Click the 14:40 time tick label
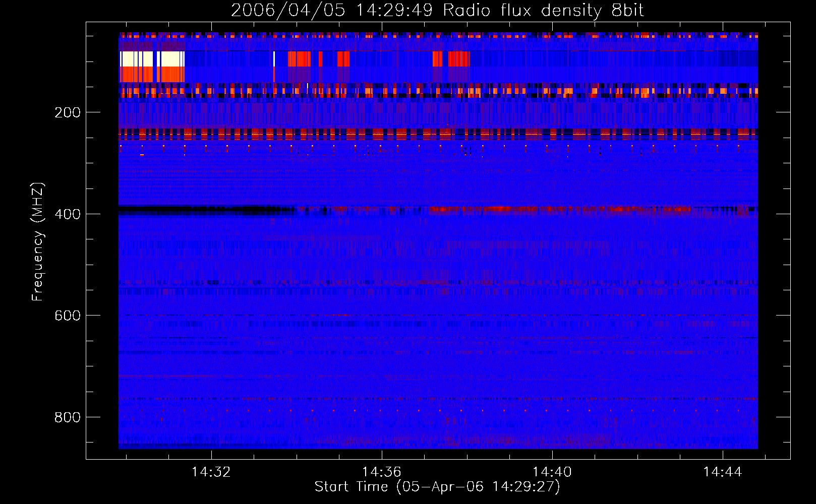Screen dimensions: 816x504 coord(552,472)
